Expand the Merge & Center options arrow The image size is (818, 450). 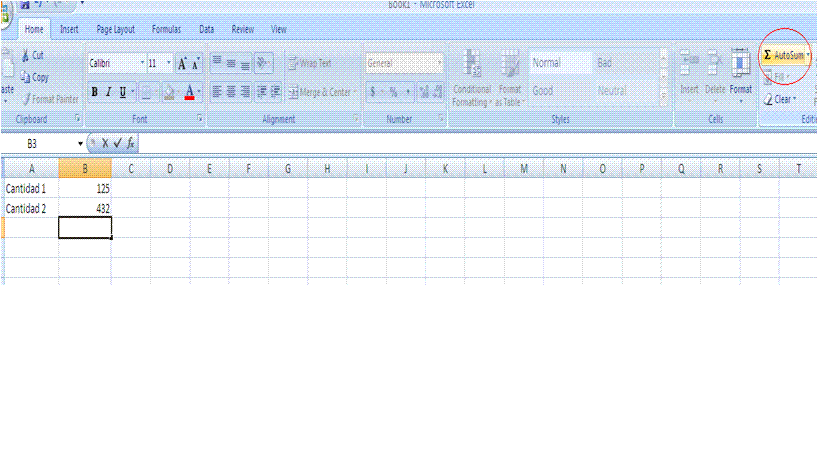(355, 92)
